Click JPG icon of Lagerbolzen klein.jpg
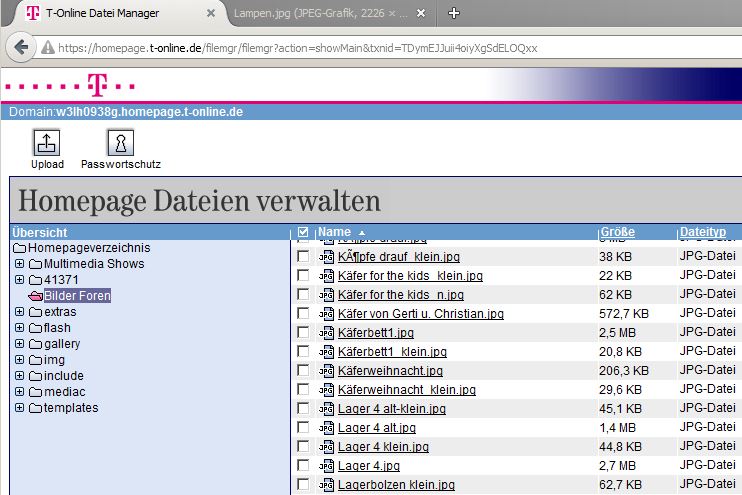This screenshot has height=495, width=742. pyautogui.click(x=327, y=485)
